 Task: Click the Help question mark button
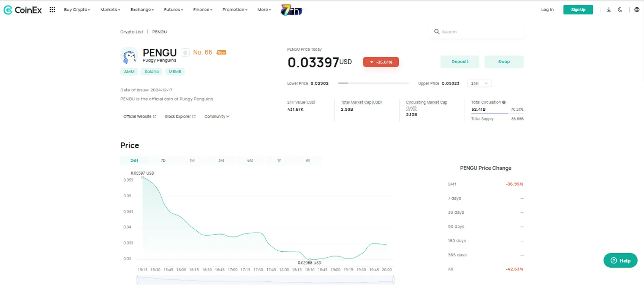620,260
